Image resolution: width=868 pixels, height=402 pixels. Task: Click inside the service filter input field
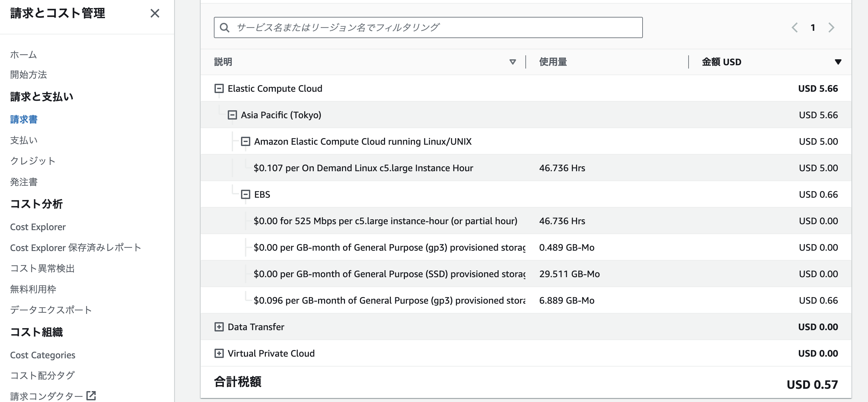[404, 27]
